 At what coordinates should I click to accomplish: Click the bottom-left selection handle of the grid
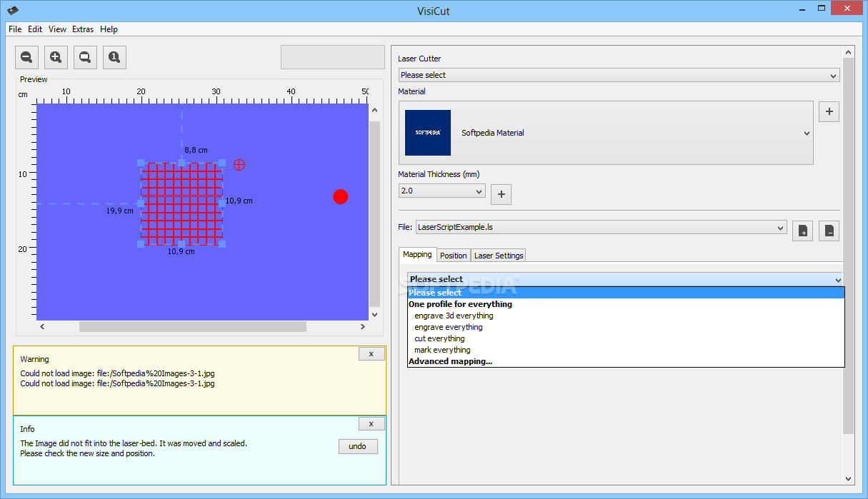140,244
